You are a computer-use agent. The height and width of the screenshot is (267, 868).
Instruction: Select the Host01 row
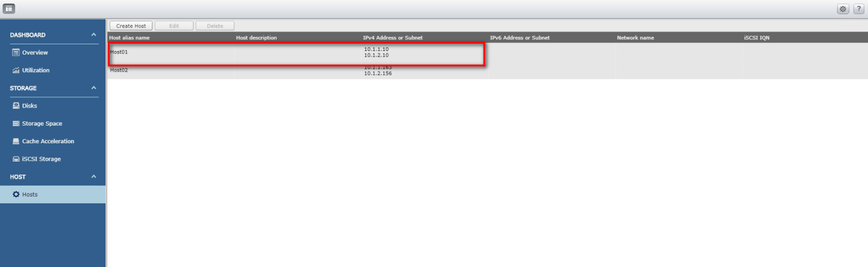[487, 52]
